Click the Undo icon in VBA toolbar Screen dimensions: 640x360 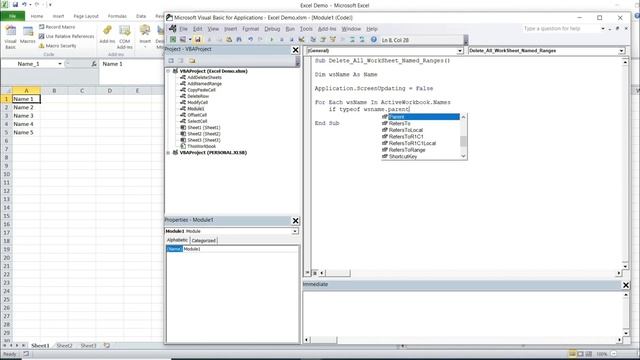(251, 40)
